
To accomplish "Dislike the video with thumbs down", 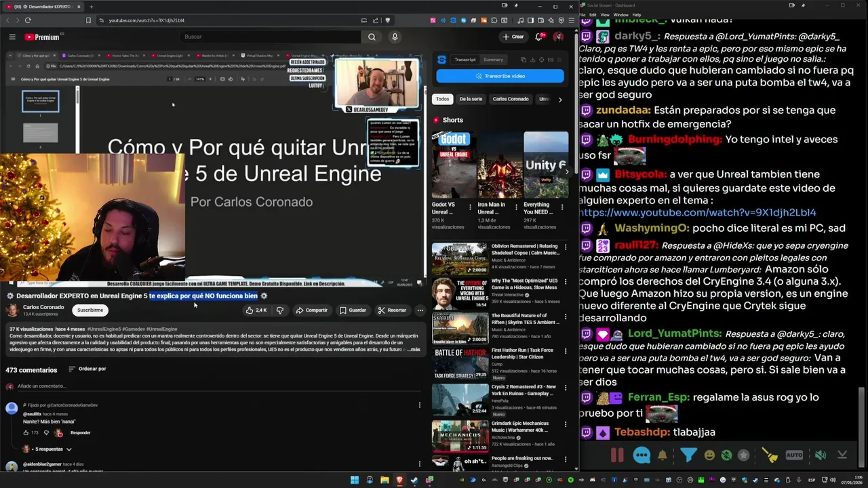I will pyautogui.click(x=279, y=310).
